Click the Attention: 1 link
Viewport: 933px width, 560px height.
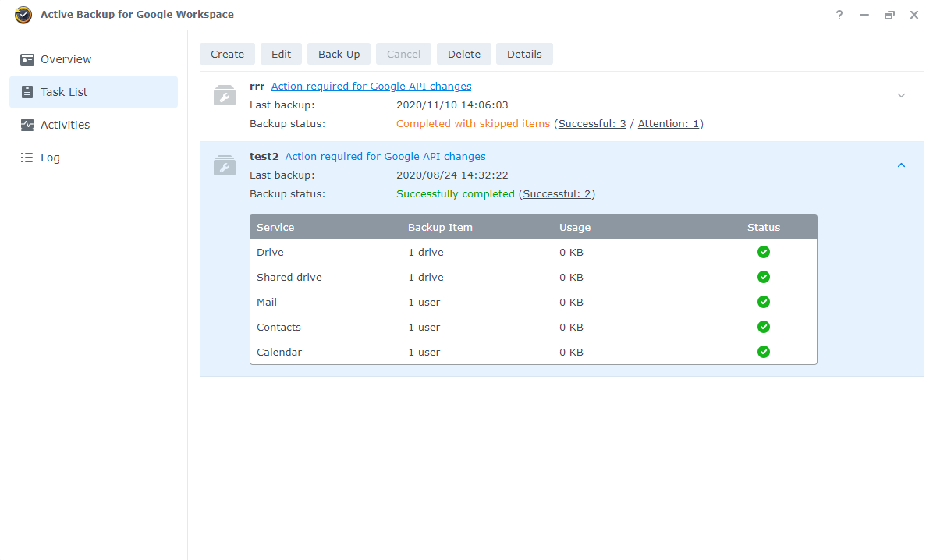click(x=669, y=123)
